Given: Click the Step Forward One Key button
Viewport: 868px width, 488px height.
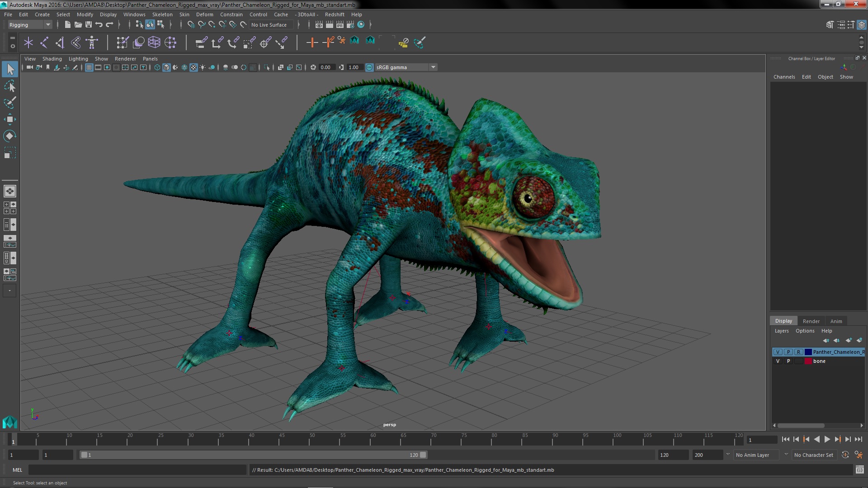Looking at the screenshot, I should tap(837, 439).
